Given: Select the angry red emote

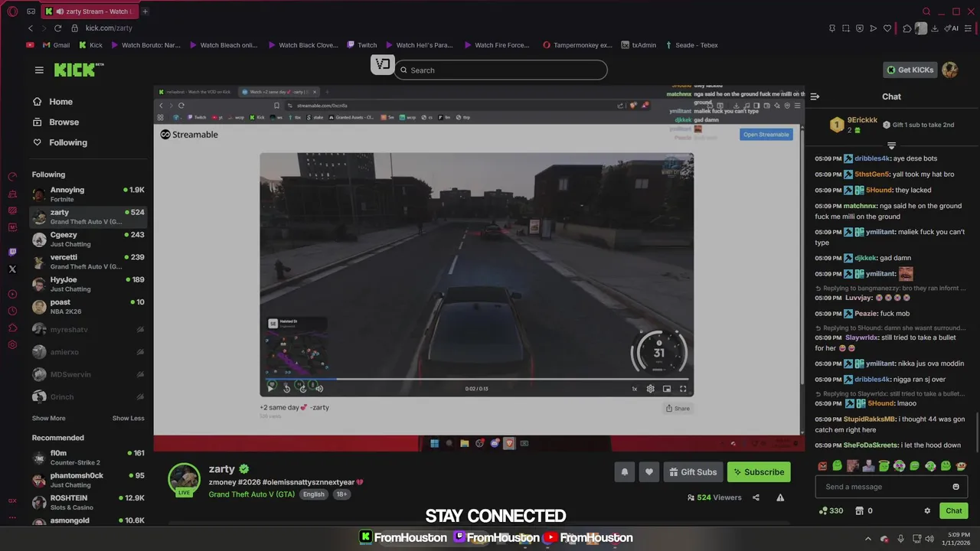Looking at the screenshot, I should tap(822, 465).
